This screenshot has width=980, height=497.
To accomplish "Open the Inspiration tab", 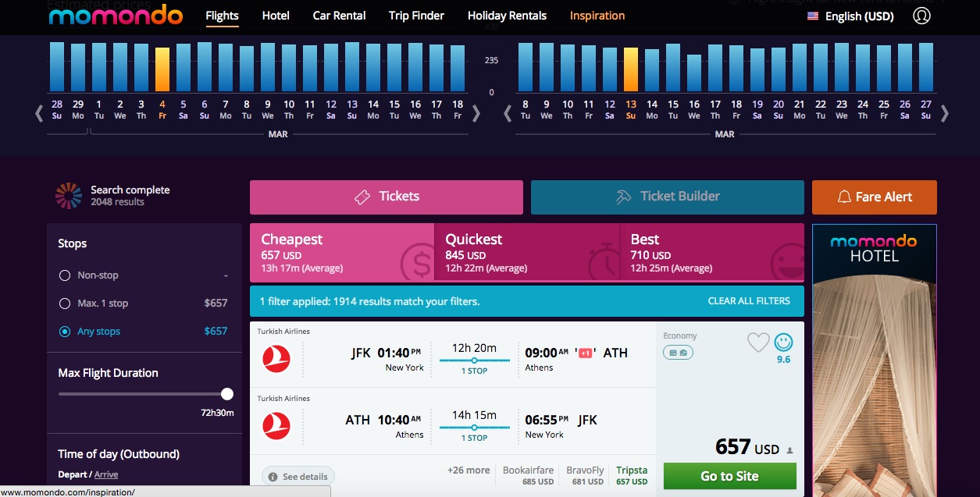I will click(597, 16).
